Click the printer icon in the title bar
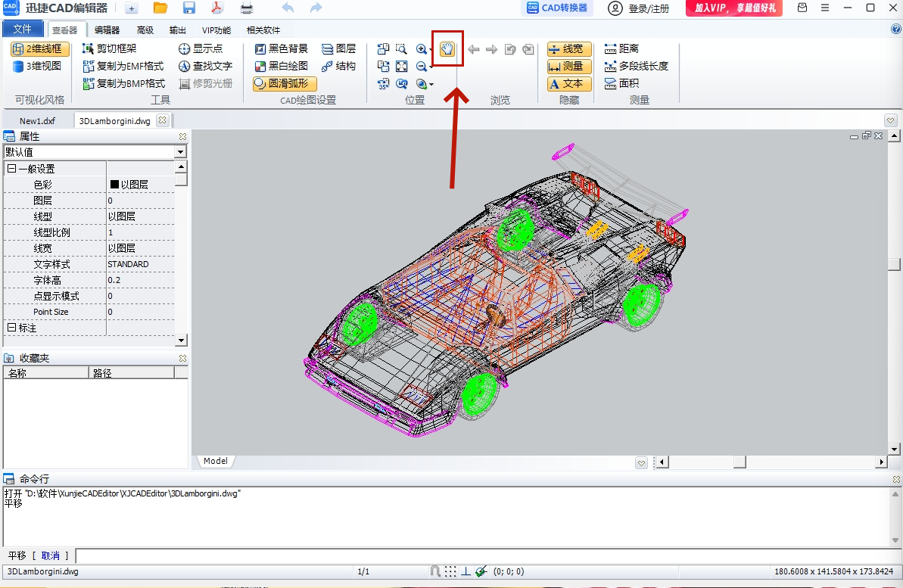Viewport: 903px width, 588px height. [x=247, y=8]
